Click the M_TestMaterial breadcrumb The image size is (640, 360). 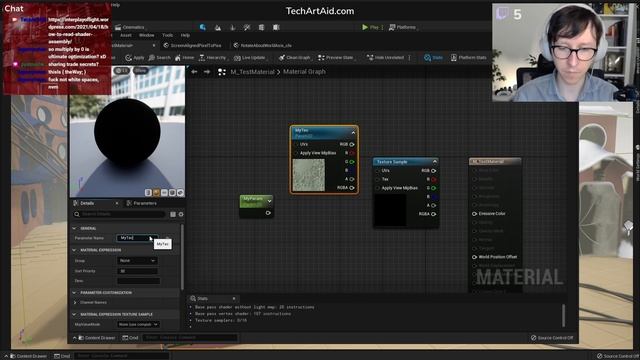pyautogui.click(x=252, y=72)
